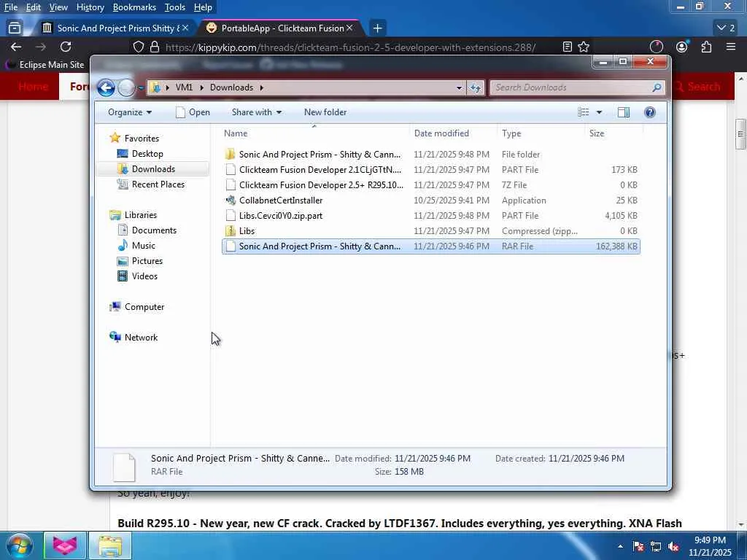Image resolution: width=747 pixels, height=560 pixels.
Task: Reload the Firefox page
Action: [x=66, y=47]
